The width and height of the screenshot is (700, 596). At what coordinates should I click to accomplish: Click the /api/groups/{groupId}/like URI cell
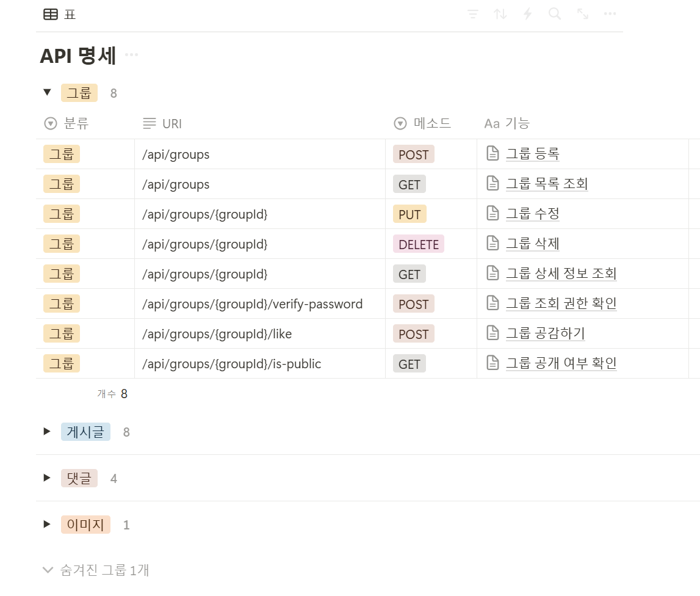pyautogui.click(x=260, y=334)
